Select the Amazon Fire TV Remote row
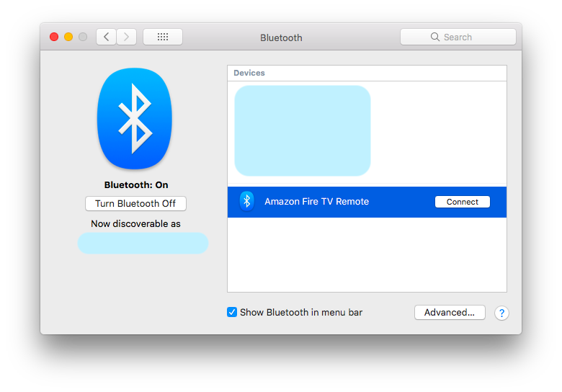 pos(367,202)
